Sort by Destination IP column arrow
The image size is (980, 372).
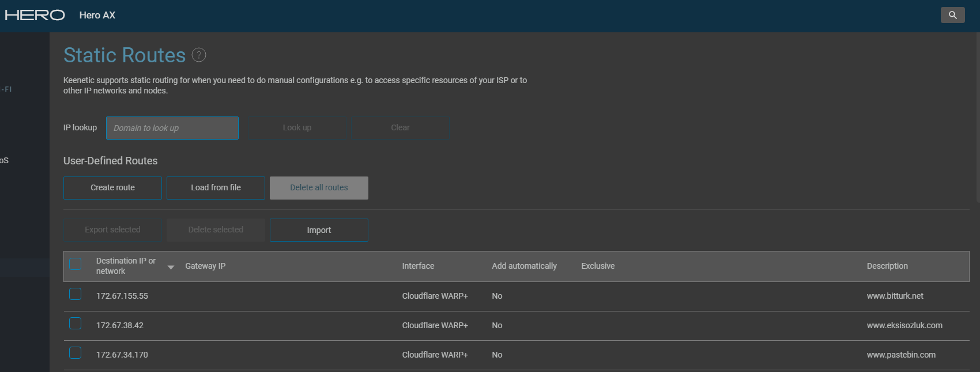click(171, 267)
